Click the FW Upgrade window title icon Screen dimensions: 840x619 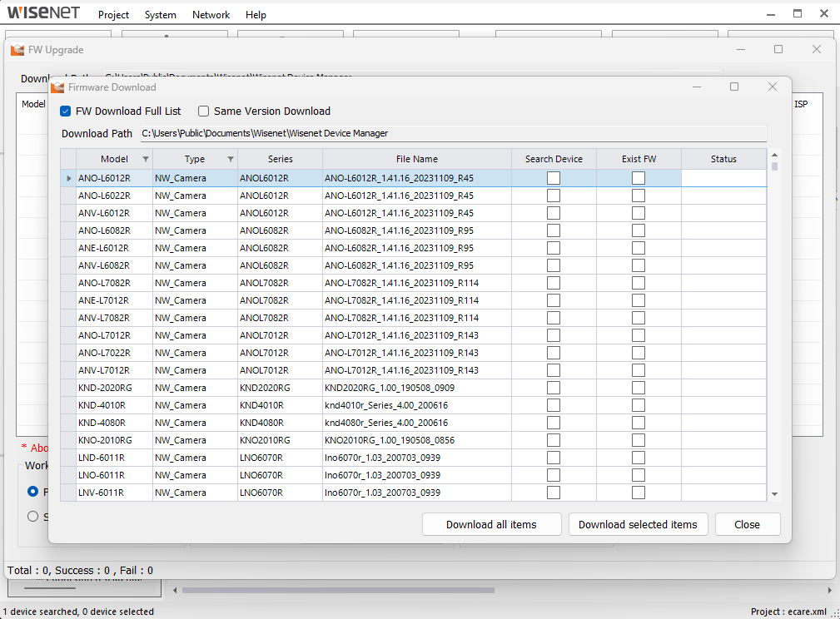point(17,50)
